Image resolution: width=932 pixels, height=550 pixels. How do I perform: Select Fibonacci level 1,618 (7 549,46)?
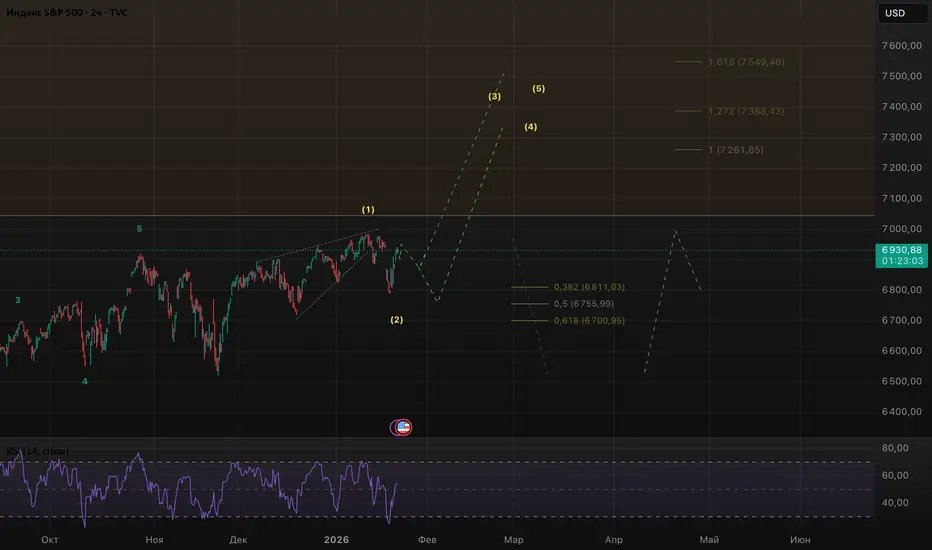(746, 62)
